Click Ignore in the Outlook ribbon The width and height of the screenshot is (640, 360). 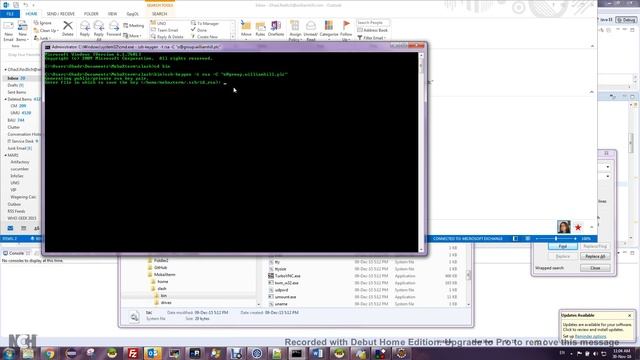[x=42, y=23]
